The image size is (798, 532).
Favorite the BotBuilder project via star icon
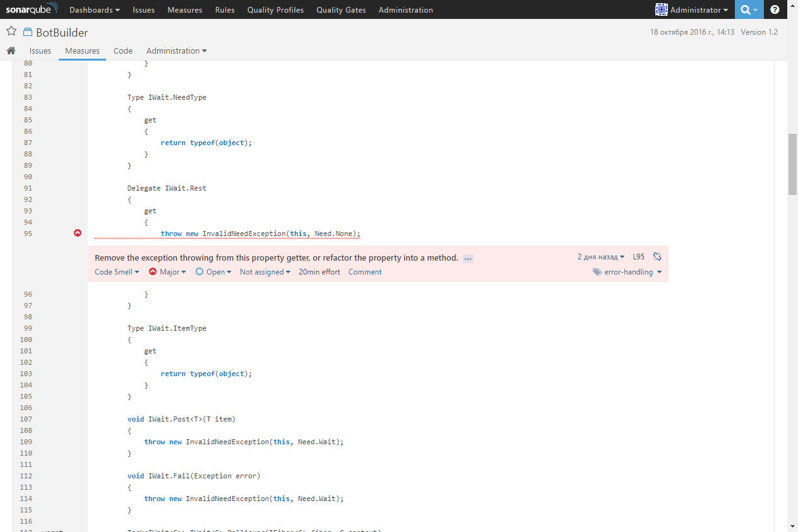[11, 30]
